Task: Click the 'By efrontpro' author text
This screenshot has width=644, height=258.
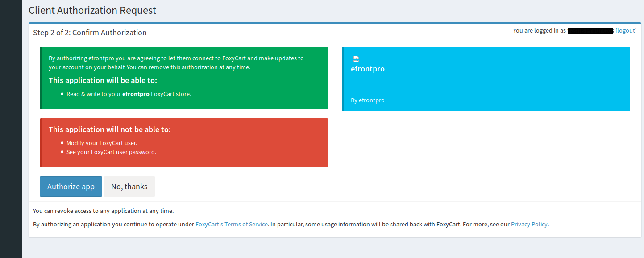Action: click(368, 100)
